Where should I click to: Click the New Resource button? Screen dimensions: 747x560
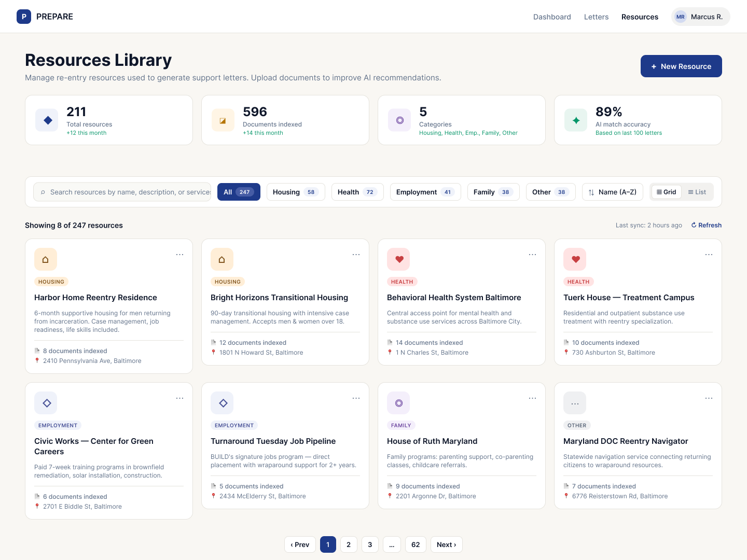681,66
